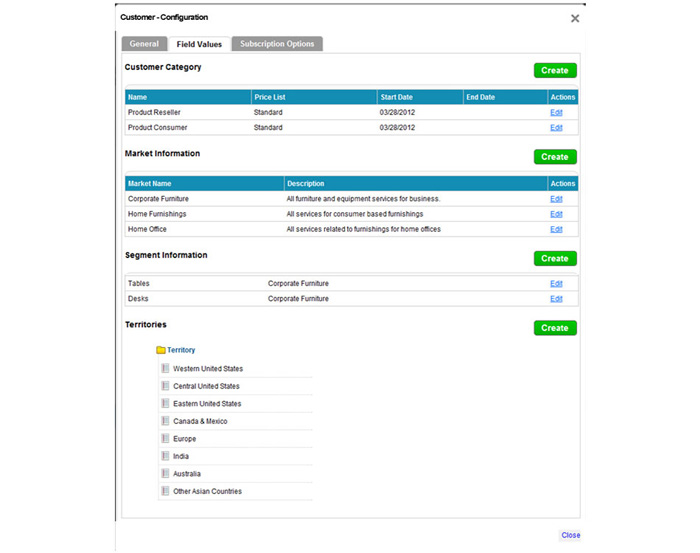Create a new Customer Category

[x=554, y=71]
